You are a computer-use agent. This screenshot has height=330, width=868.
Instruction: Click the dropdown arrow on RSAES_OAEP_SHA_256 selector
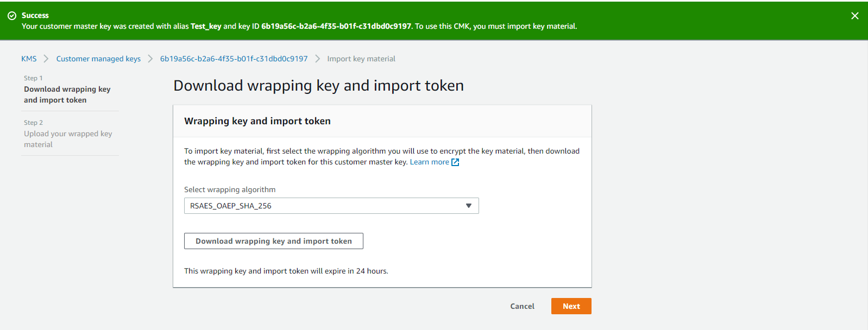pos(468,206)
